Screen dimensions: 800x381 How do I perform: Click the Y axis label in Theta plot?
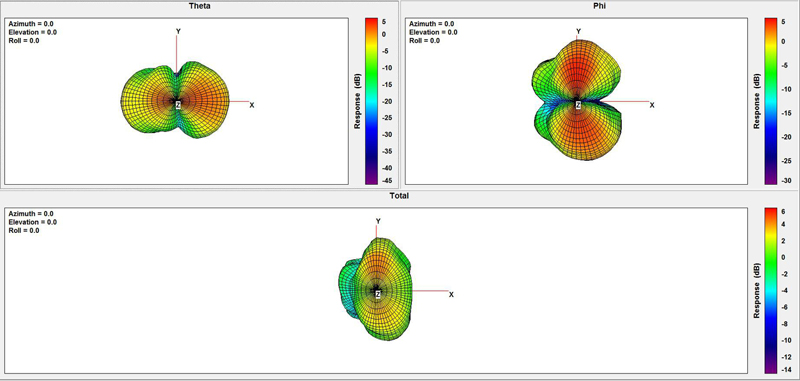point(178,31)
